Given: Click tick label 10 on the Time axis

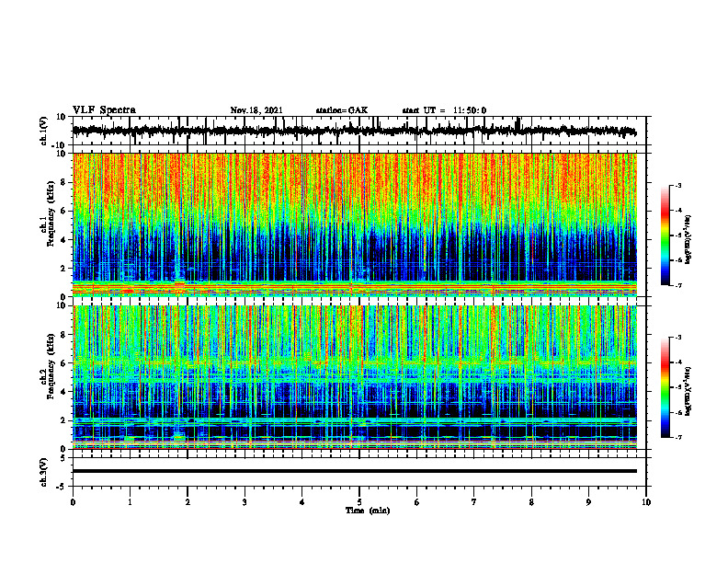Looking at the screenshot, I should pyautogui.click(x=646, y=502).
